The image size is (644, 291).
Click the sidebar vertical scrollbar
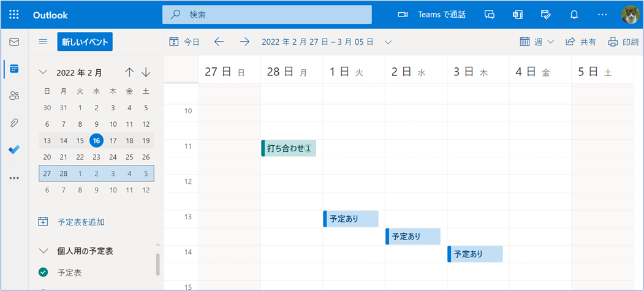[158, 264]
